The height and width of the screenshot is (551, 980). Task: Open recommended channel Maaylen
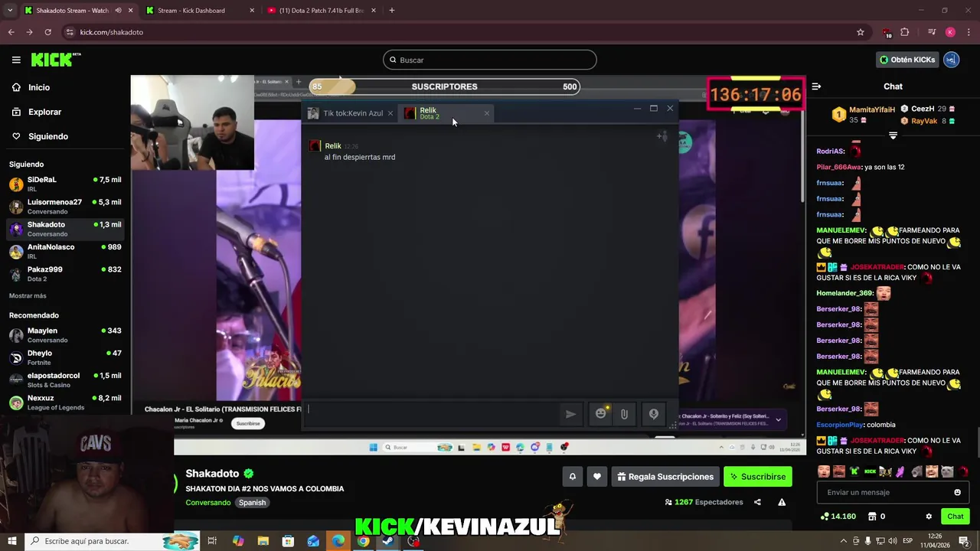click(65, 334)
